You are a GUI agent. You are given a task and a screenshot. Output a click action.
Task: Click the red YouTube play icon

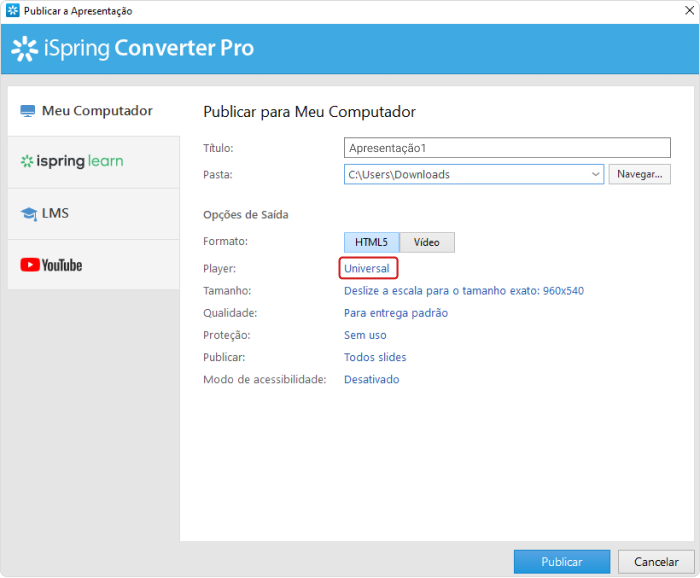click(30, 265)
